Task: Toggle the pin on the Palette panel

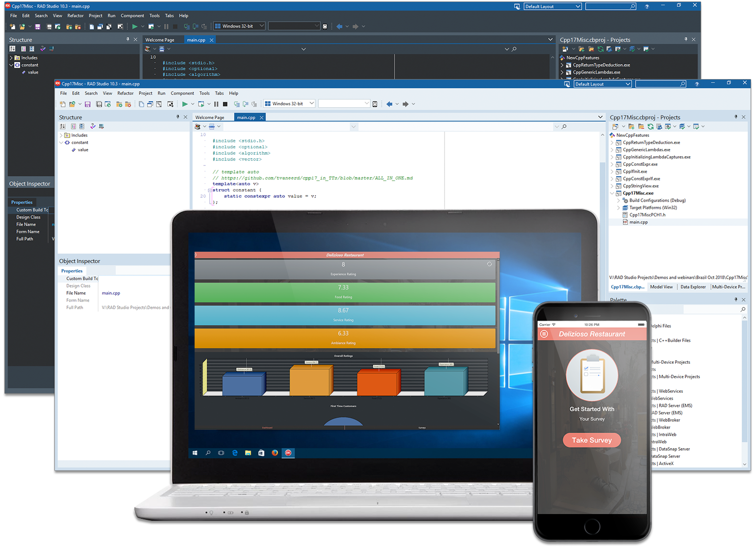Action: (x=736, y=300)
